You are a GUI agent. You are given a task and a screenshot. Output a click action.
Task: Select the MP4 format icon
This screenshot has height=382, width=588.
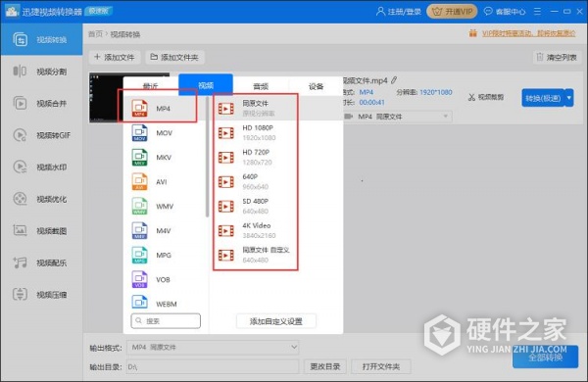(139, 109)
